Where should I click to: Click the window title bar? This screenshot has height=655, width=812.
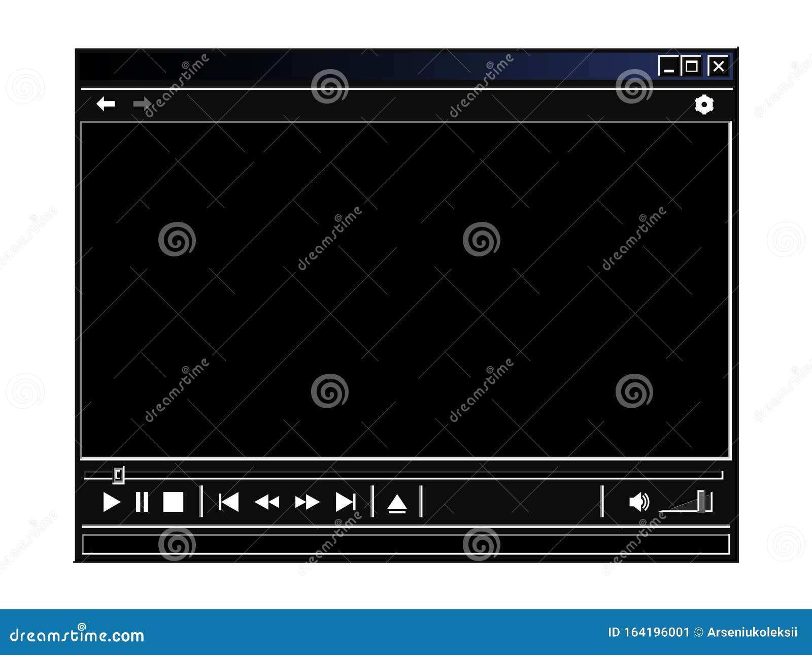tap(355, 66)
